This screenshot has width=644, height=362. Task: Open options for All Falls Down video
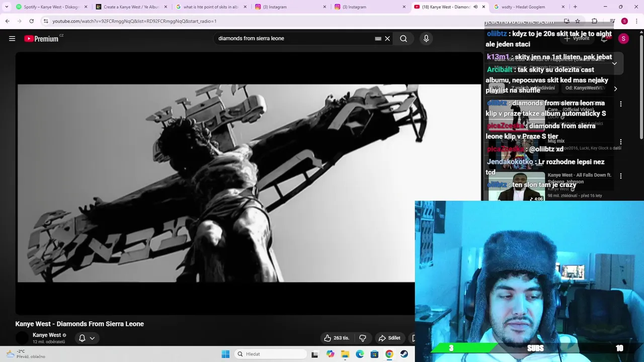[x=620, y=176]
